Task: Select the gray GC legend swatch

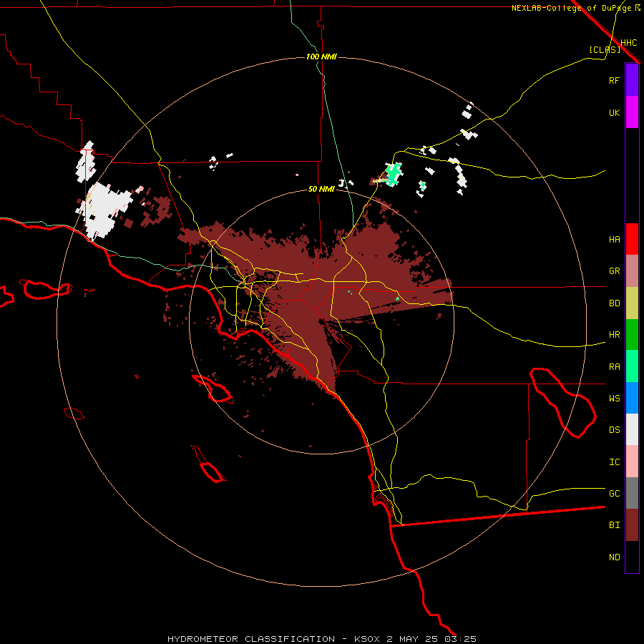Action: pos(632,493)
